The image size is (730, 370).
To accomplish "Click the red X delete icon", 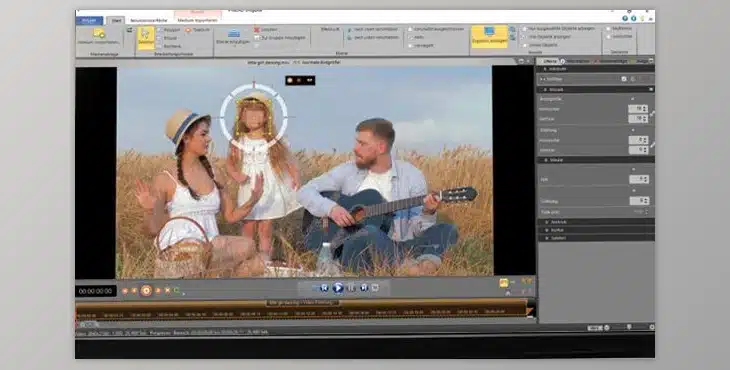I will (257, 30).
